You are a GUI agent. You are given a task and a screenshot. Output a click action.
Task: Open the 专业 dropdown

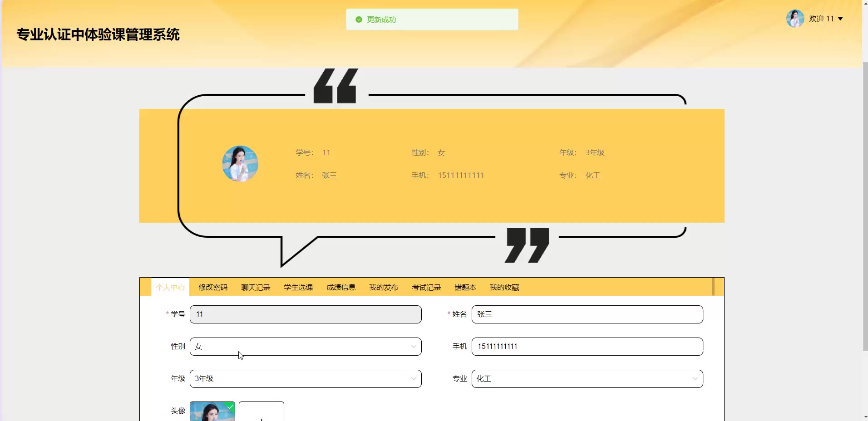(x=587, y=379)
